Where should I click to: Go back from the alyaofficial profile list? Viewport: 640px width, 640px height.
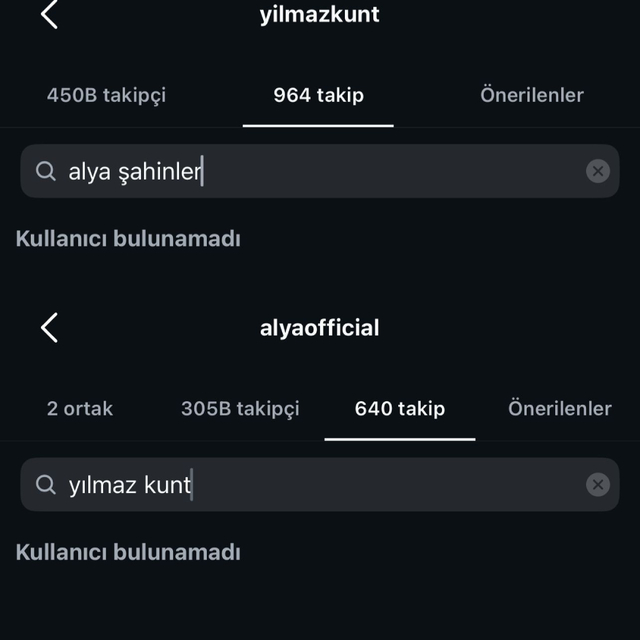[49, 327]
